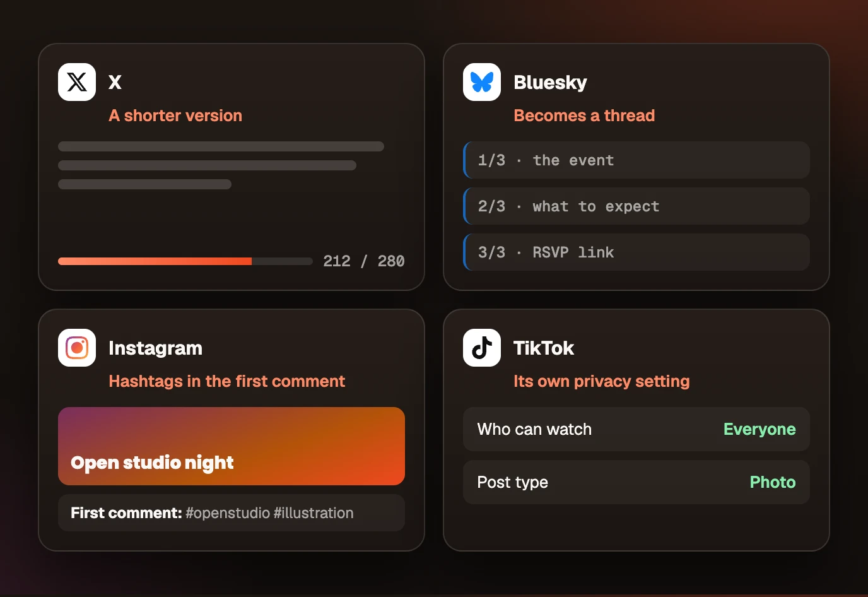
Task: Select thread post '1/3 · the event'
Action: [636, 160]
